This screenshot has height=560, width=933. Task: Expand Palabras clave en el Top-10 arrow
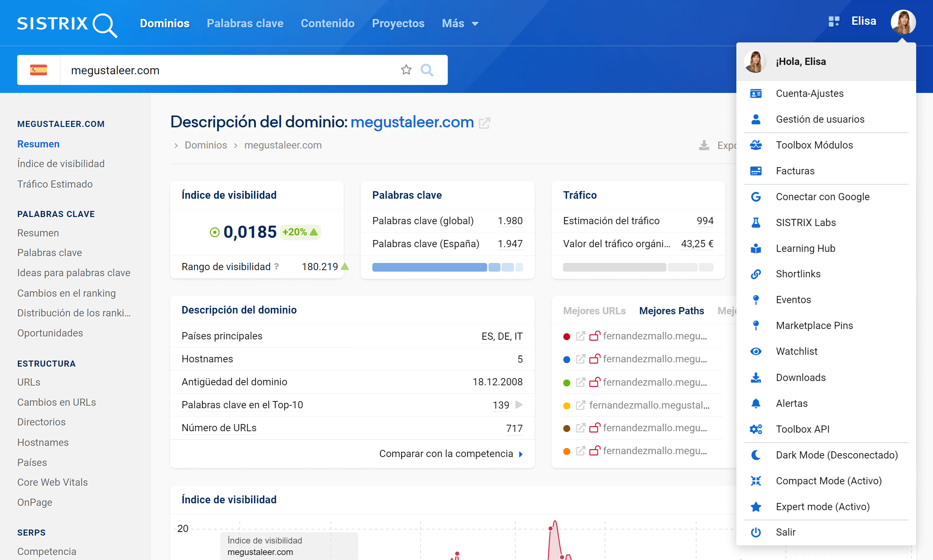point(519,405)
